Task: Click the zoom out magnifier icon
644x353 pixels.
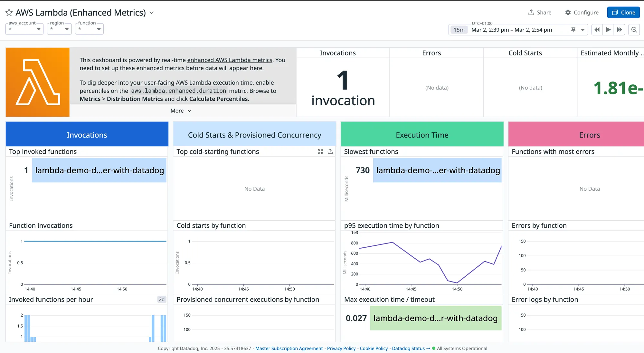Action: pos(634,30)
